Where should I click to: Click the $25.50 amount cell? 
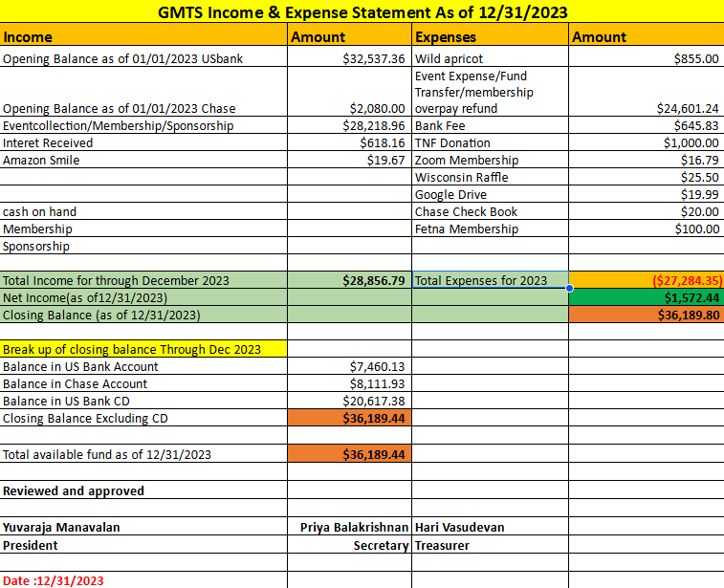pos(647,177)
